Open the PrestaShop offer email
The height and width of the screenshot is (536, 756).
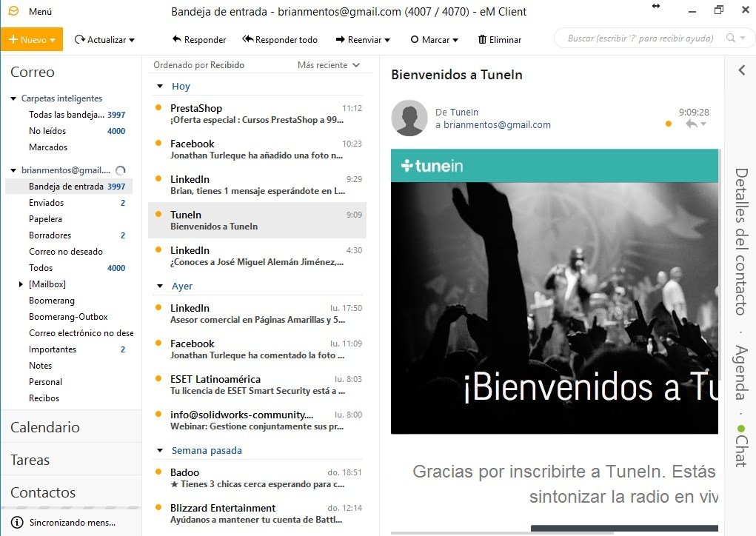(258, 114)
